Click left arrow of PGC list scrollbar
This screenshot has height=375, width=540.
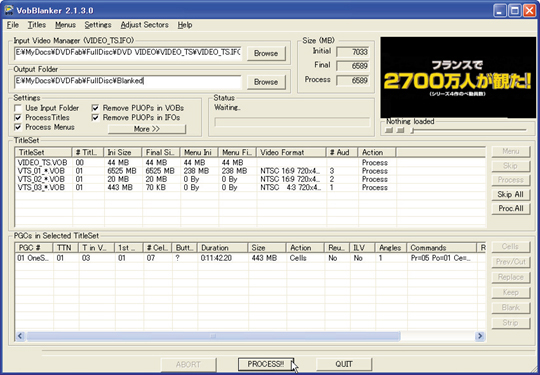click(20, 336)
